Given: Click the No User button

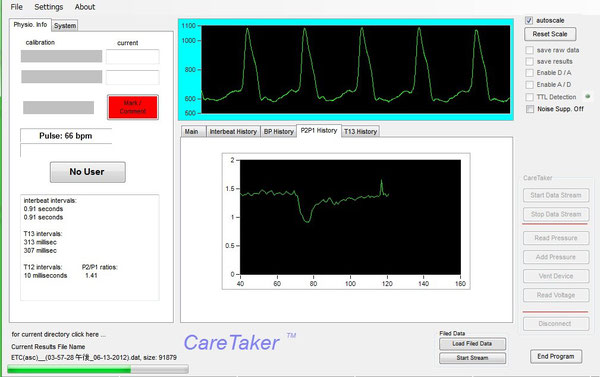Looking at the screenshot, I should click(87, 172).
